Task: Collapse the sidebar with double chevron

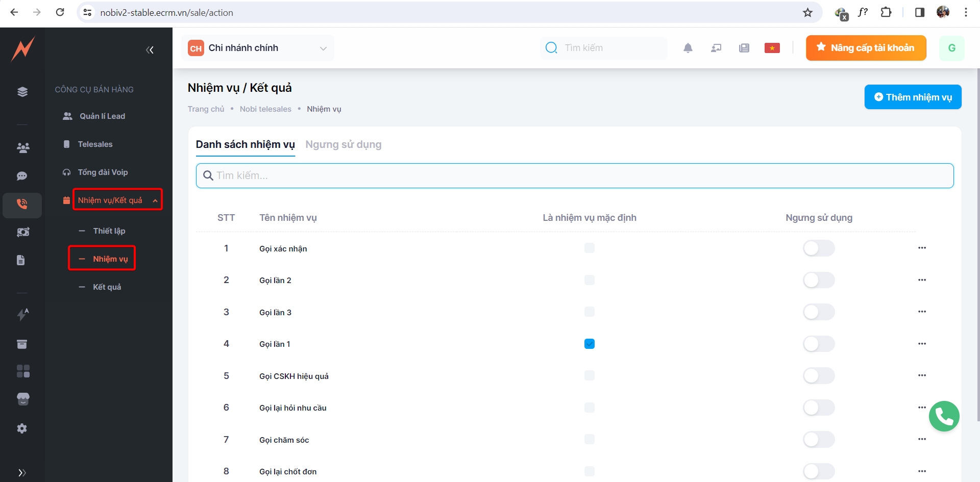Action: (150, 49)
